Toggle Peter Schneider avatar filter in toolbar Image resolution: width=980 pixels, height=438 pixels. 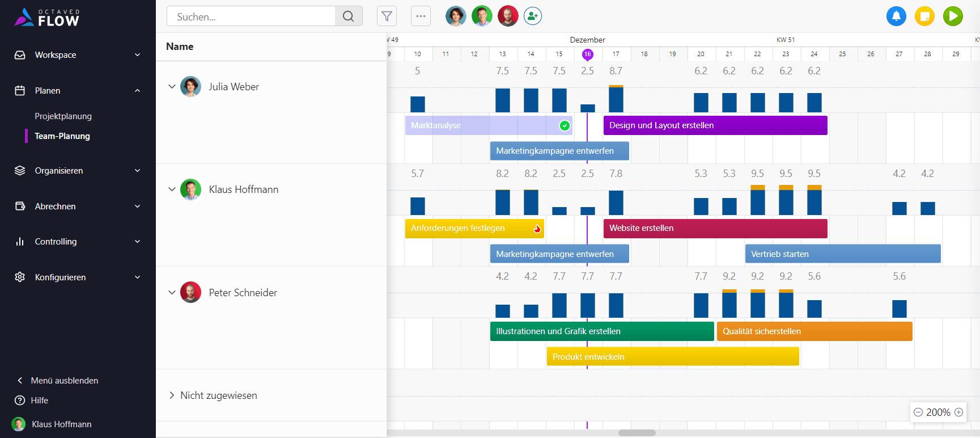coord(508,16)
